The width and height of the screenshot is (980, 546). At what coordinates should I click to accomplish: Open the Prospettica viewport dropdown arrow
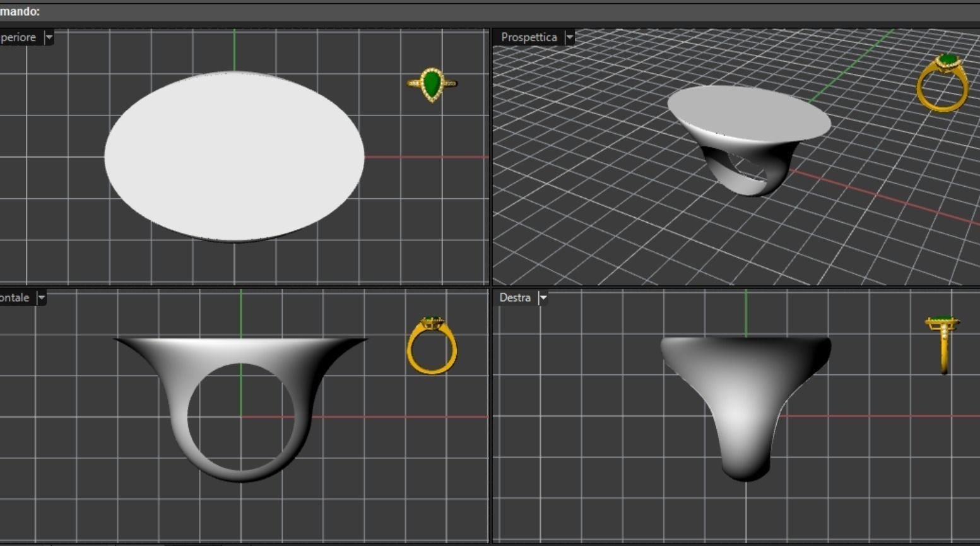click(x=569, y=37)
